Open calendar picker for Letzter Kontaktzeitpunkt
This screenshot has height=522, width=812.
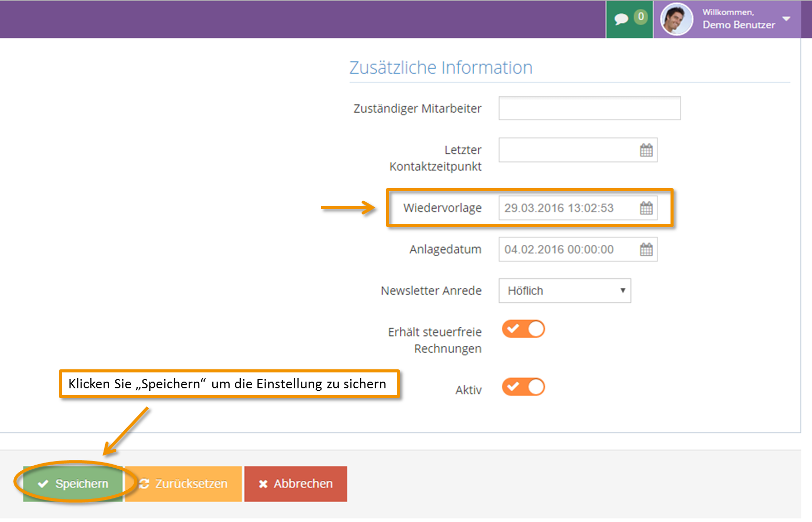tap(646, 150)
